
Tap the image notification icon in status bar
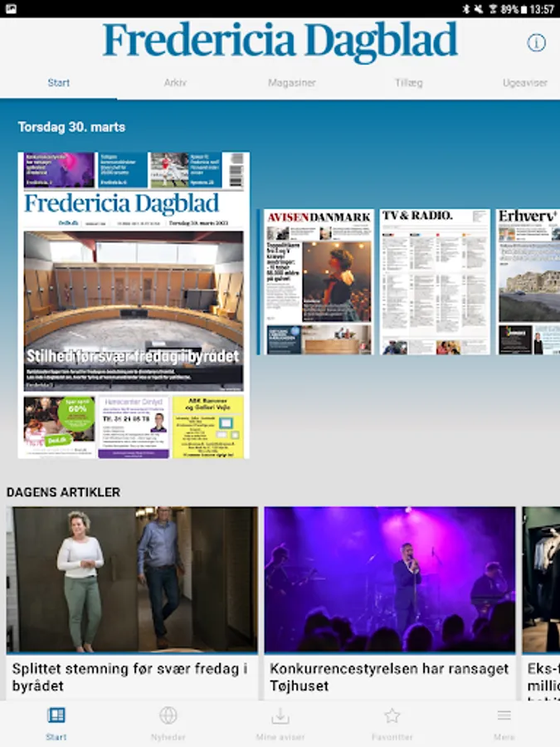(x=11, y=8)
